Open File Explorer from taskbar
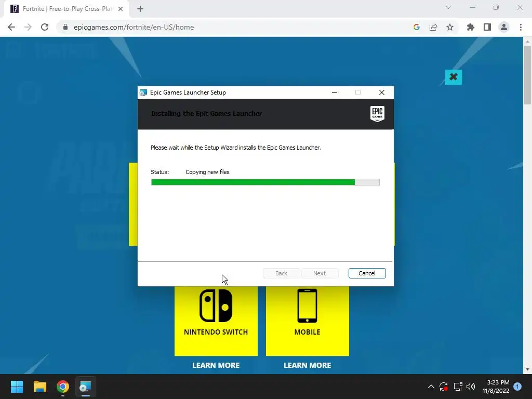This screenshot has height=399, width=532. click(39, 387)
